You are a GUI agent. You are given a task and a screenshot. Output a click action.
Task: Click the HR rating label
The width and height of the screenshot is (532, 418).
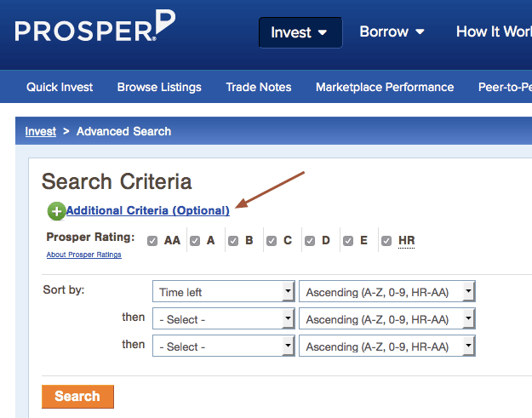(x=407, y=241)
